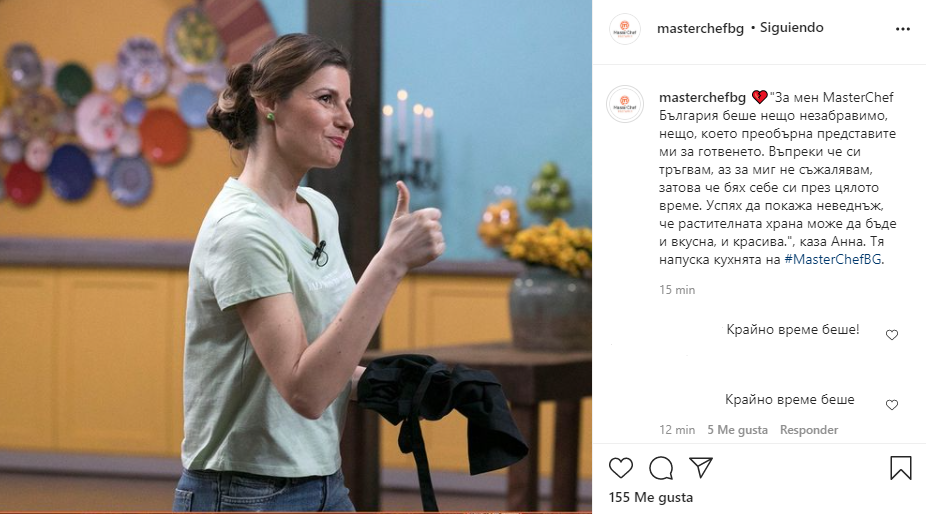
Task: Open masterchefbg profile picture in header
Action: pos(625,29)
